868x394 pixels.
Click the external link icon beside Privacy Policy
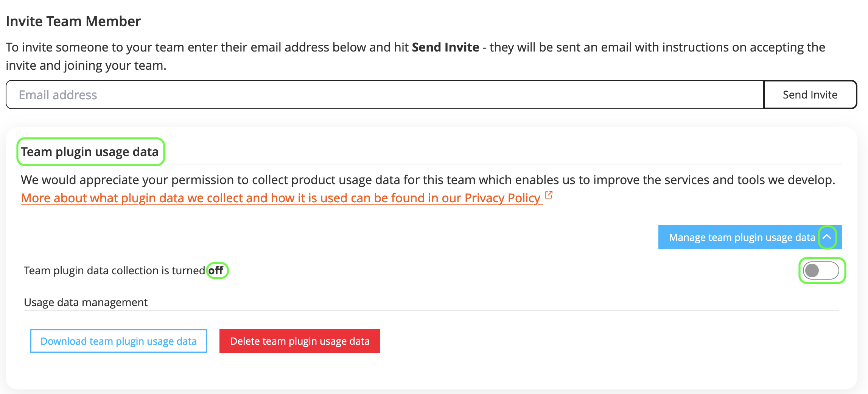click(549, 195)
